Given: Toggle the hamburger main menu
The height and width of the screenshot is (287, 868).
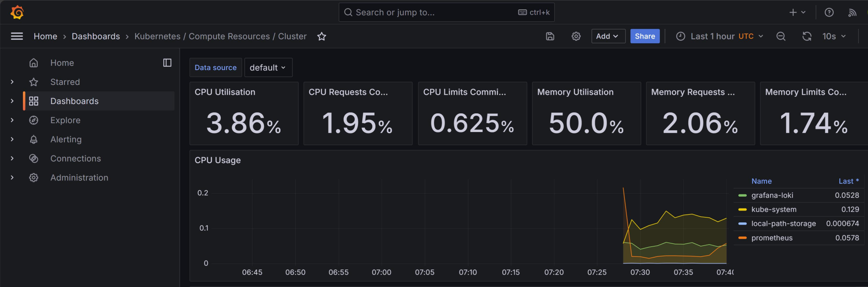Looking at the screenshot, I should tap(17, 36).
